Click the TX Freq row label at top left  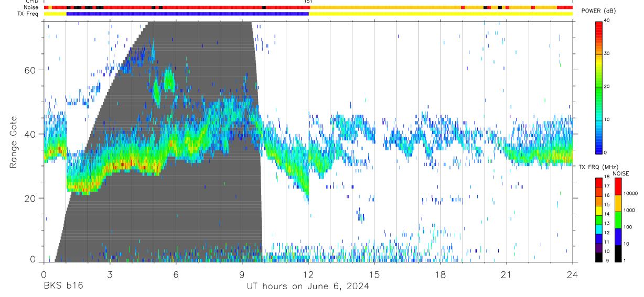coord(29,14)
